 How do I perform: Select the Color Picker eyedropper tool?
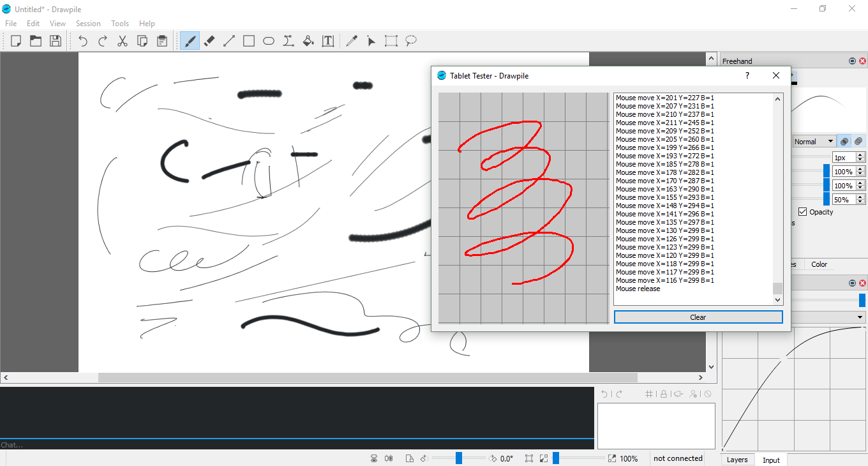(352, 40)
